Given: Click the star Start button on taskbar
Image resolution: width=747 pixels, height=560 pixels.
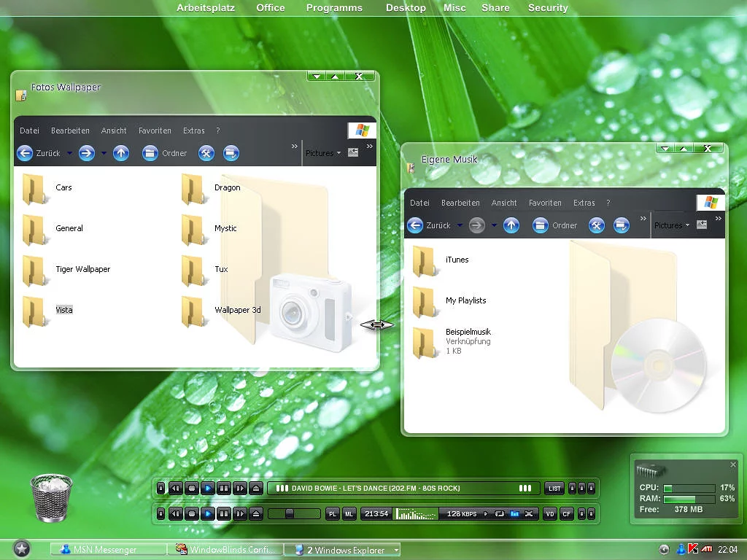Looking at the screenshot, I should coord(22,549).
